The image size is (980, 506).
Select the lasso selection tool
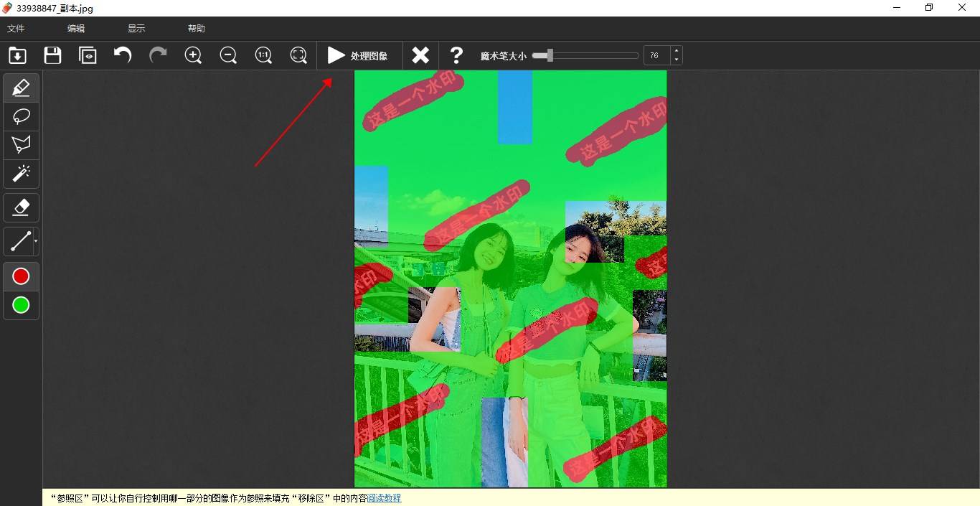coord(21,116)
